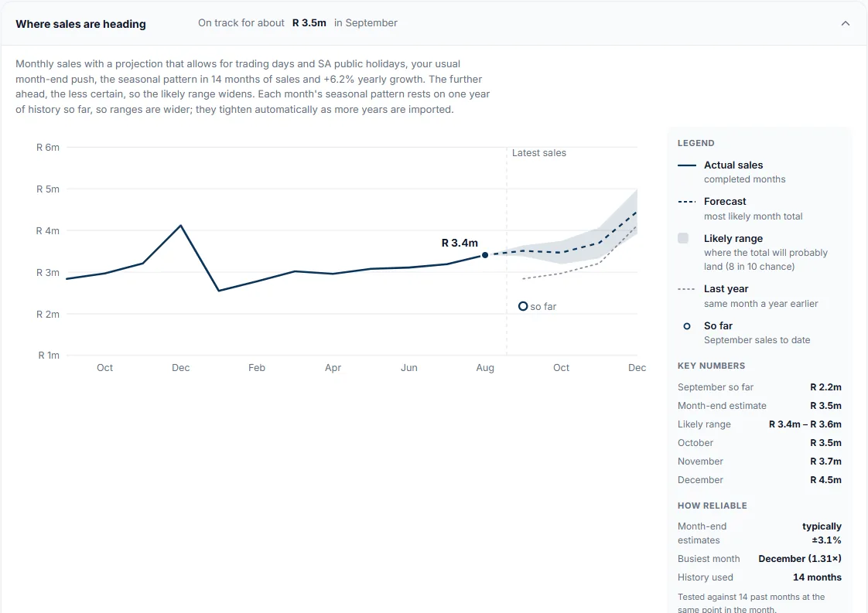Click the '14 months' history used value
868x613 pixels.
click(x=817, y=577)
